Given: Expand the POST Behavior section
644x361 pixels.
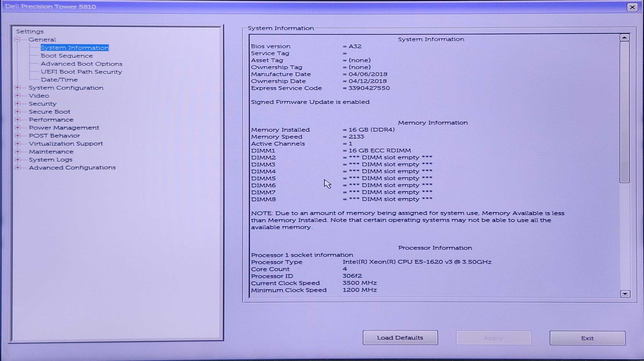Looking at the screenshot, I should [18, 135].
